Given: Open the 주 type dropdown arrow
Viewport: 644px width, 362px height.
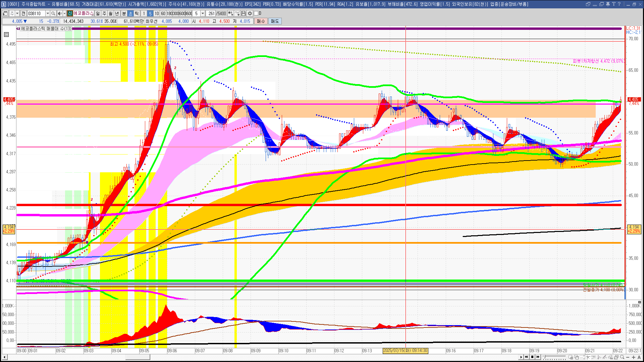Looking at the screenshot, I should (17, 13).
